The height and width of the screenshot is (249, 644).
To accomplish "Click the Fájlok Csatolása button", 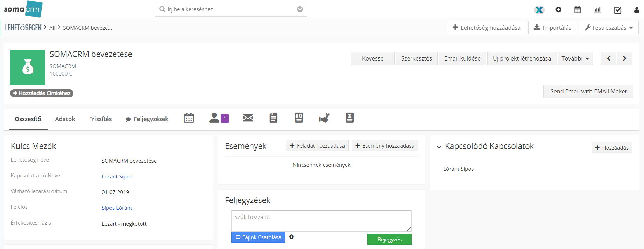I will click(258, 237).
